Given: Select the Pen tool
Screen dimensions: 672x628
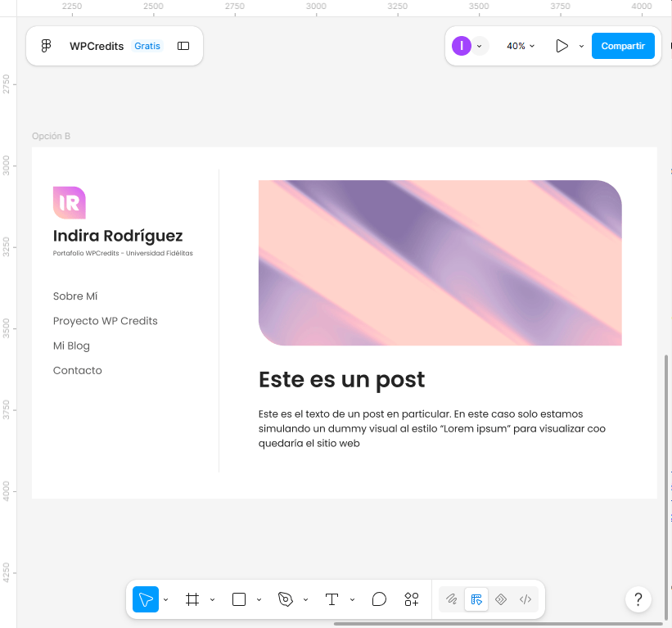Looking at the screenshot, I should (286, 599).
